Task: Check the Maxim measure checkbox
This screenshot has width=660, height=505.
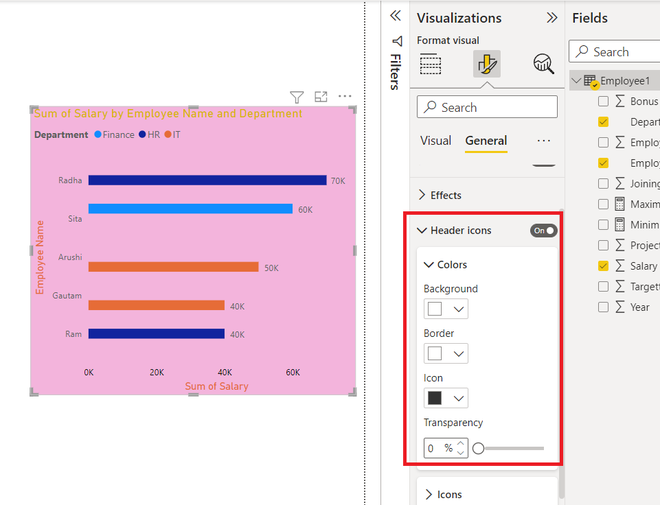Action: (603, 204)
